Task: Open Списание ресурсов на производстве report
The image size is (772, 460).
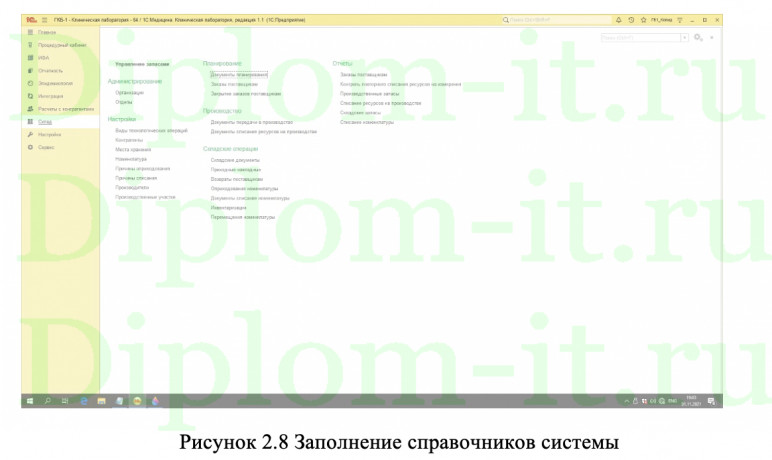Action: (x=381, y=103)
